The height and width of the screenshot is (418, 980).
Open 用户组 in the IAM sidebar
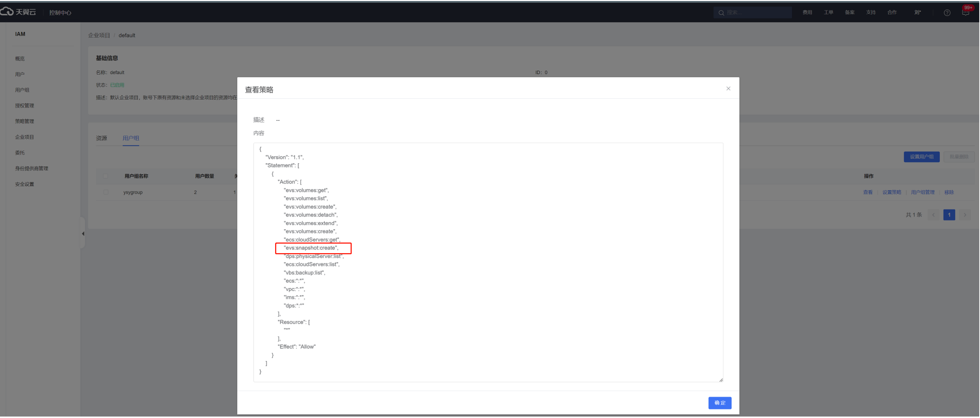pyautogui.click(x=22, y=90)
